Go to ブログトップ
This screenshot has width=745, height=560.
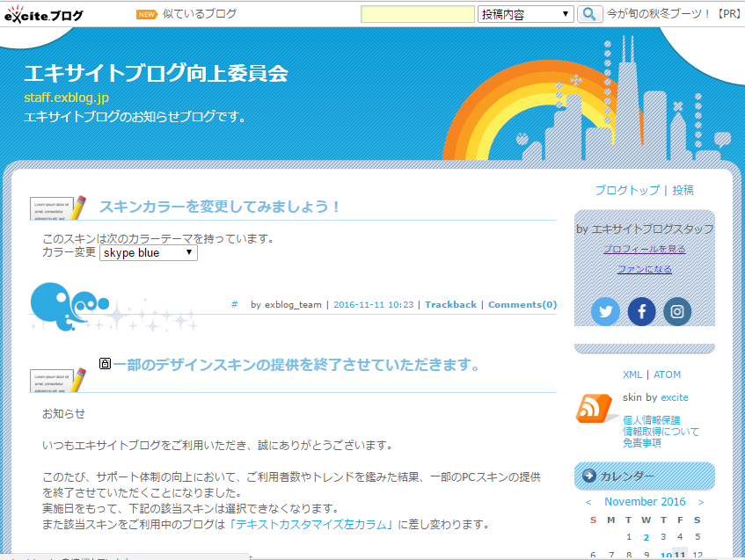627,190
